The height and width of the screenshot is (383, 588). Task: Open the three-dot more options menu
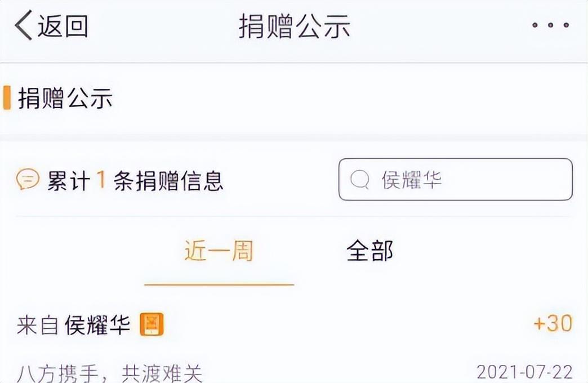[550, 26]
